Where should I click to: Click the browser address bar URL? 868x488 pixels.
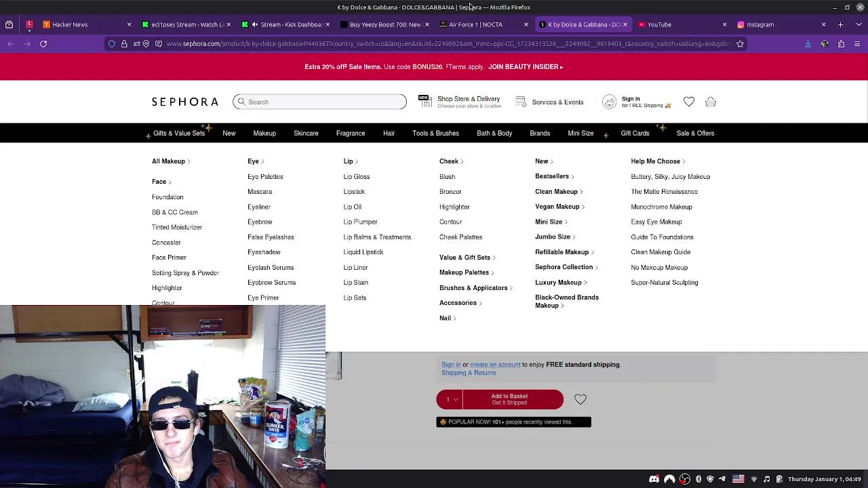coord(448,44)
